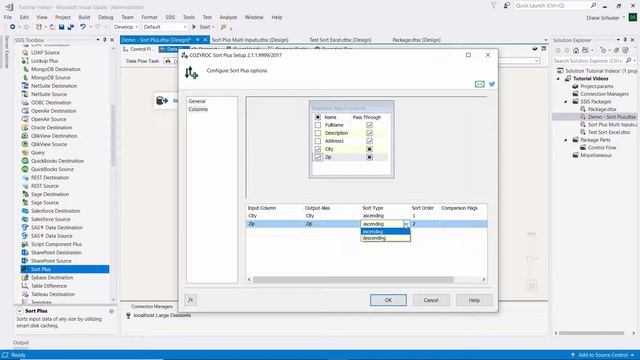Screen dimensions: 640x360
Task: Uncheck the Zip input column checkbox
Action: [x=318, y=157]
